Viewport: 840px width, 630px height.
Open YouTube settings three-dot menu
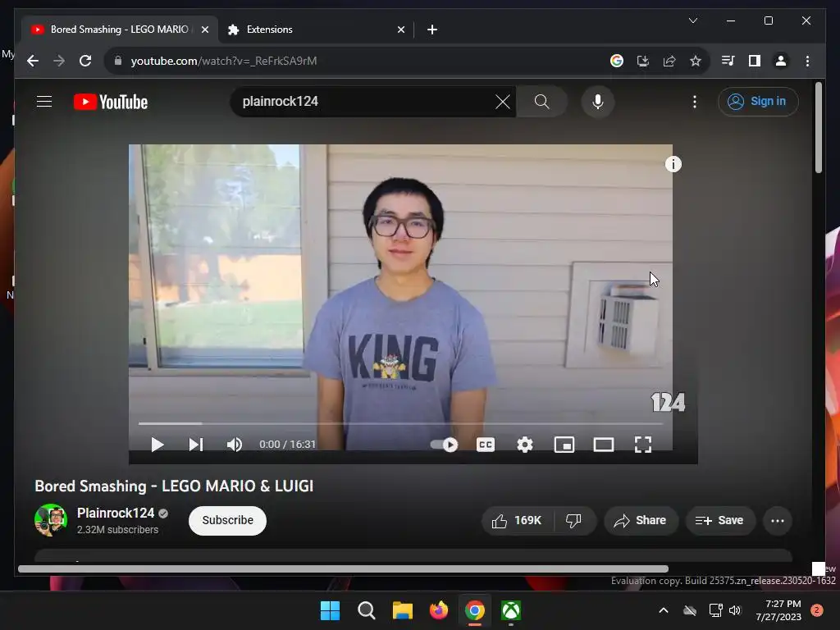pyautogui.click(x=695, y=102)
